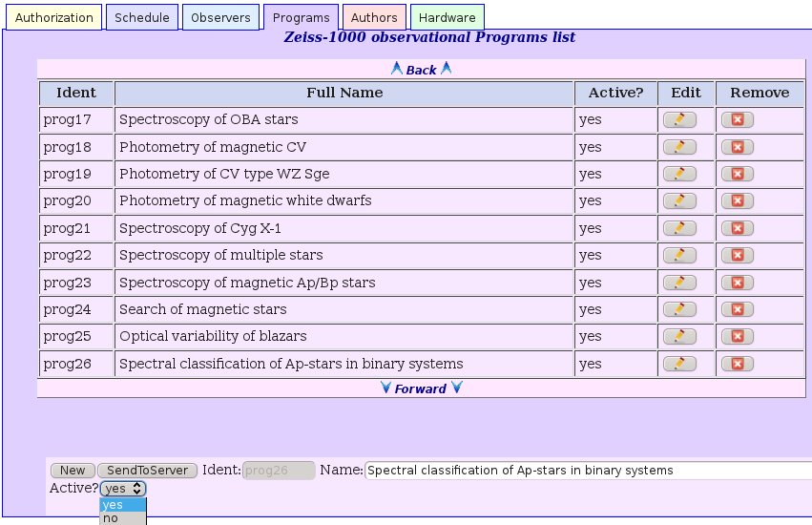Remove prog24 Search of magnetic stars
The height and width of the screenshot is (525, 812).
point(738,309)
